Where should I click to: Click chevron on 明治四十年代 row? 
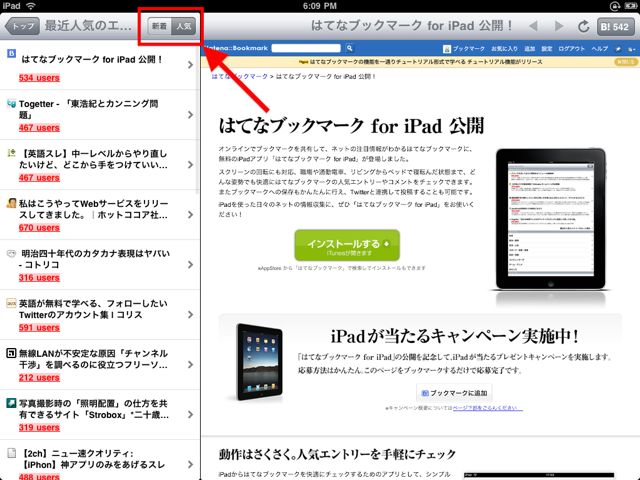click(x=190, y=264)
